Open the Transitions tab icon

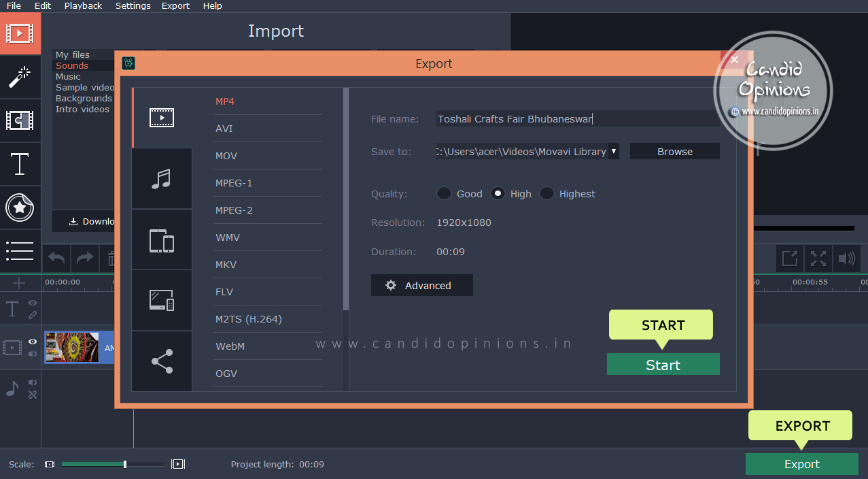[x=20, y=120]
